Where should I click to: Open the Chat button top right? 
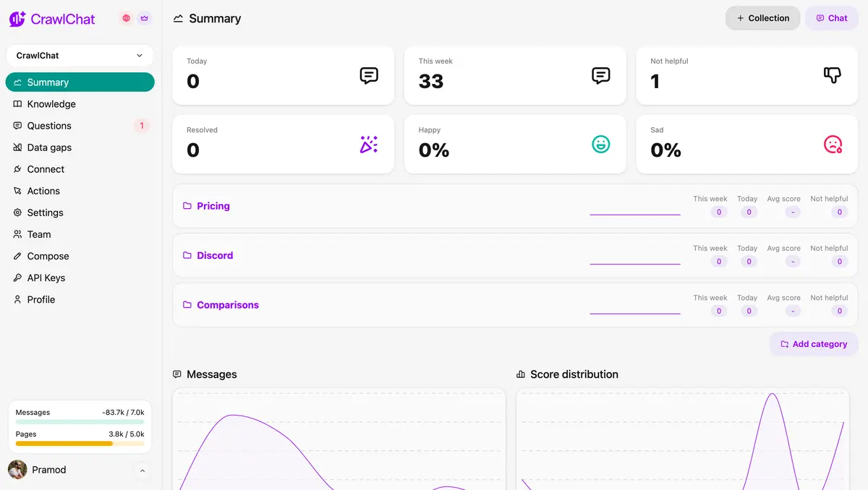click(831, 17)
